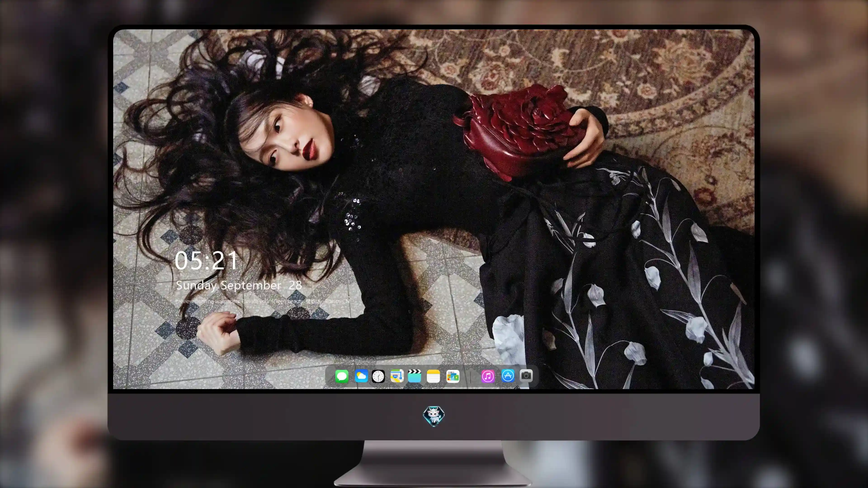868x488 pixels.
Task: Open the yellow Notes app in the dock
Action: pyautogui.click(x=433, y=376)
